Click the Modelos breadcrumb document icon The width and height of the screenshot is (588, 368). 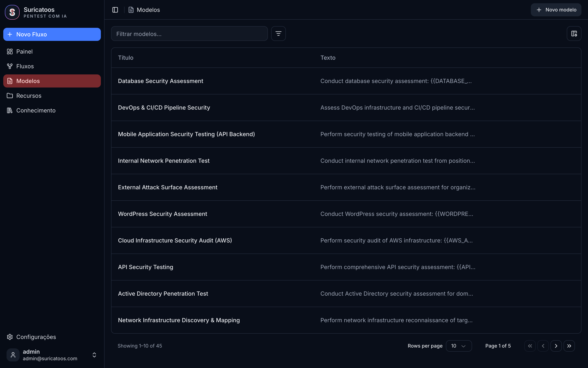click(x=131, y=10)
